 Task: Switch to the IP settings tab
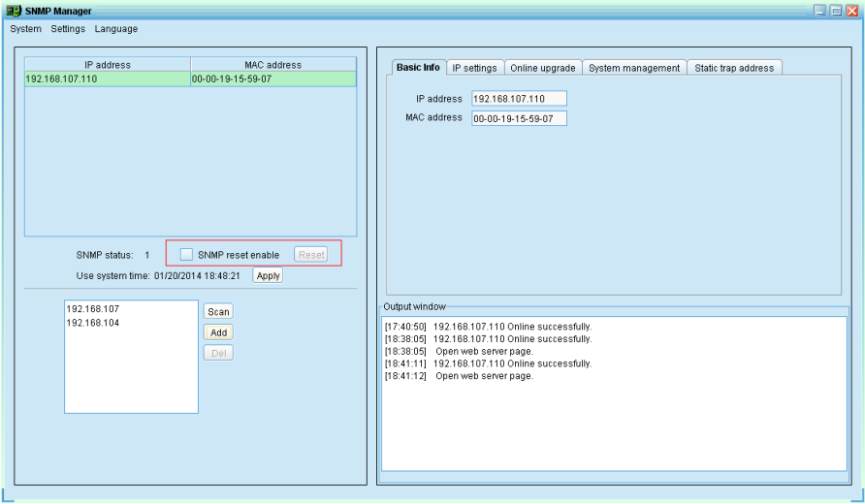tap(474, 68)
